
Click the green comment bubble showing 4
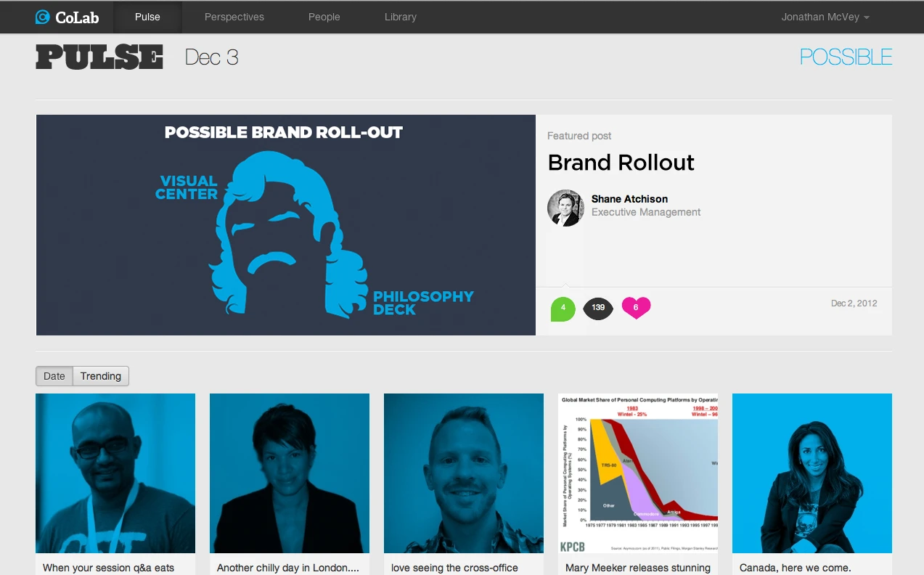pyautogui.click(x=563, y=308)
